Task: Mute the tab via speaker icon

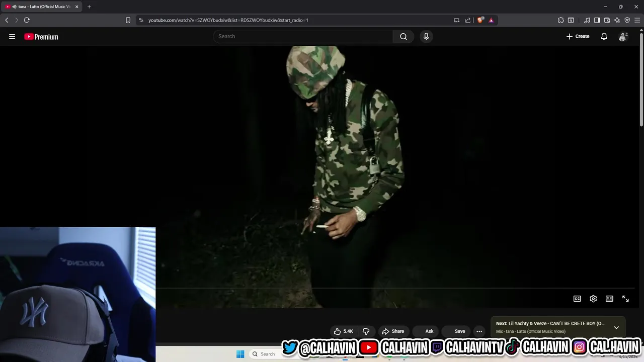Action: pyautogui.click(x=14, y=7)
